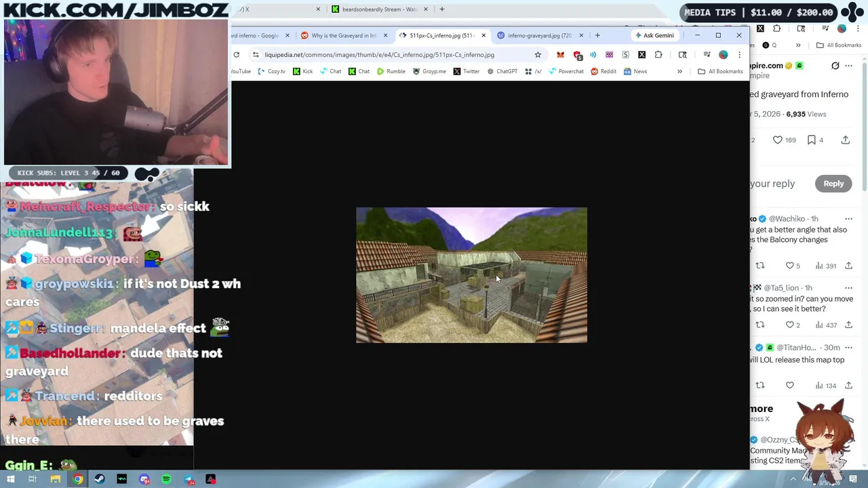
Task: Open the Twitter bookmark
Action: click(466, 71)
